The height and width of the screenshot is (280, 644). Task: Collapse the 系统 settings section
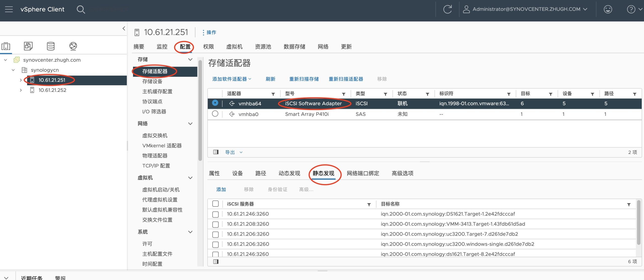click(x=190, y=232)
